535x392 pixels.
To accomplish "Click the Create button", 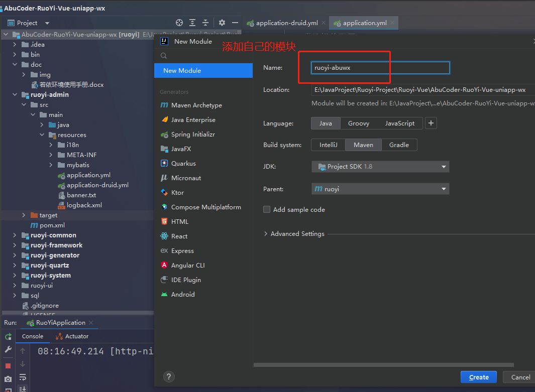I will point(479,377).
